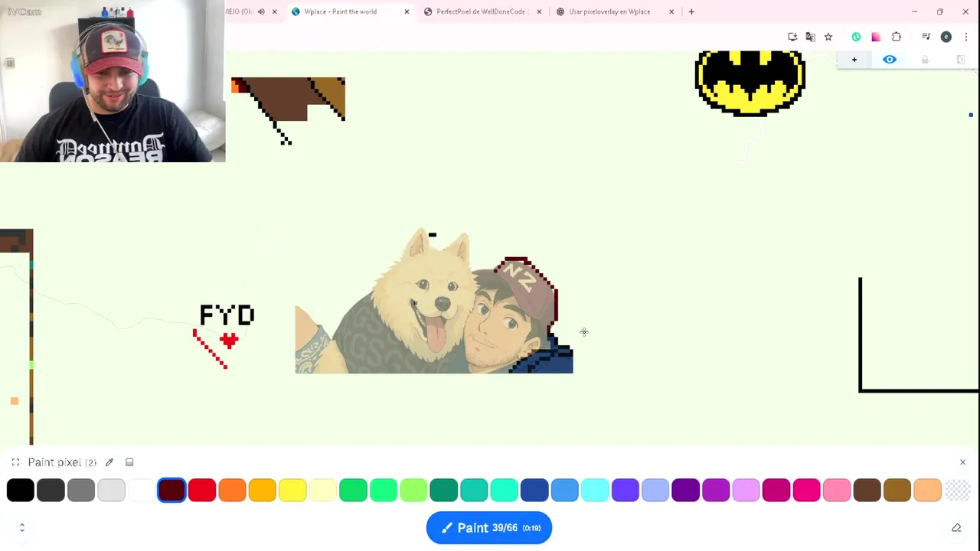
Task: Pick the orange color swatch
Action: [232, 490]
